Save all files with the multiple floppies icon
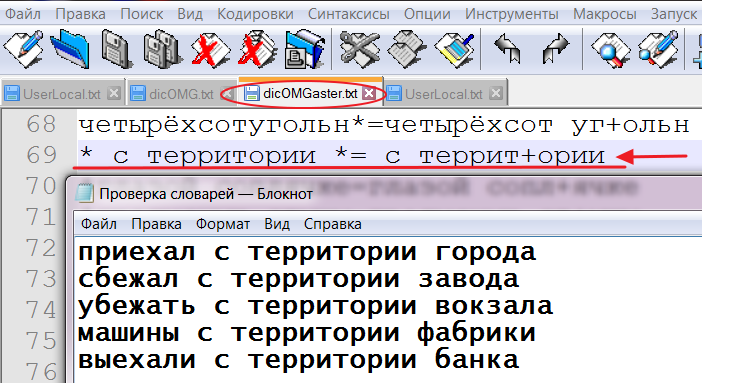The width and height of the screenshot is (752, 386). click(x=164, y=49)
